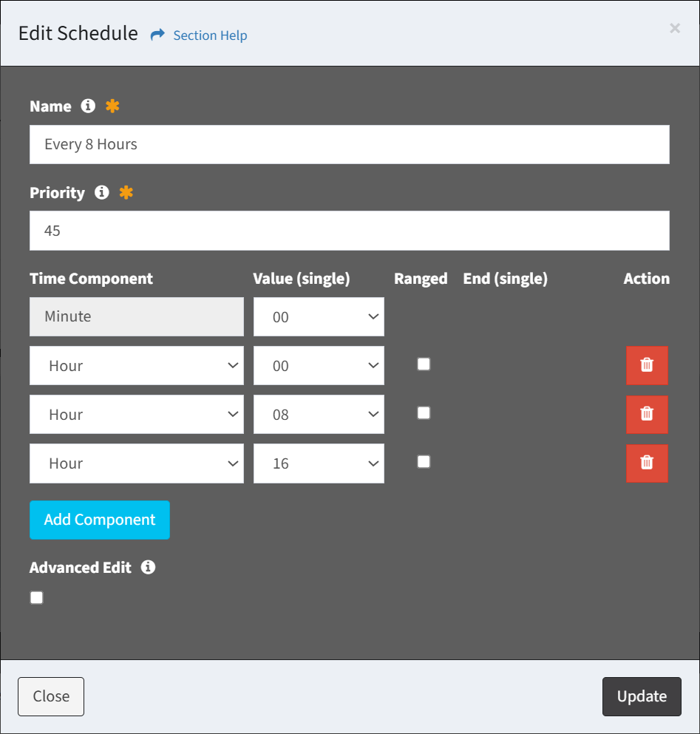Expand the value dropdown showing 08

point(319,415)
